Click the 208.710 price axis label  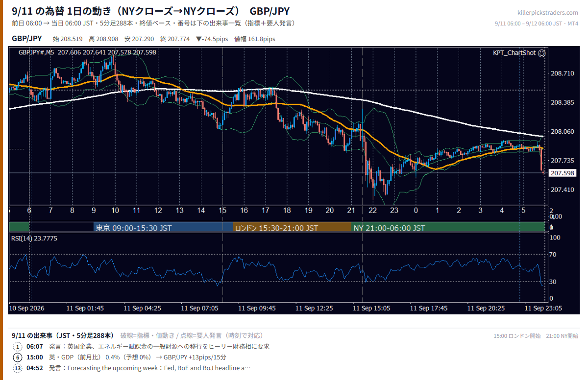pyautogui.click(x=563, y=73)
